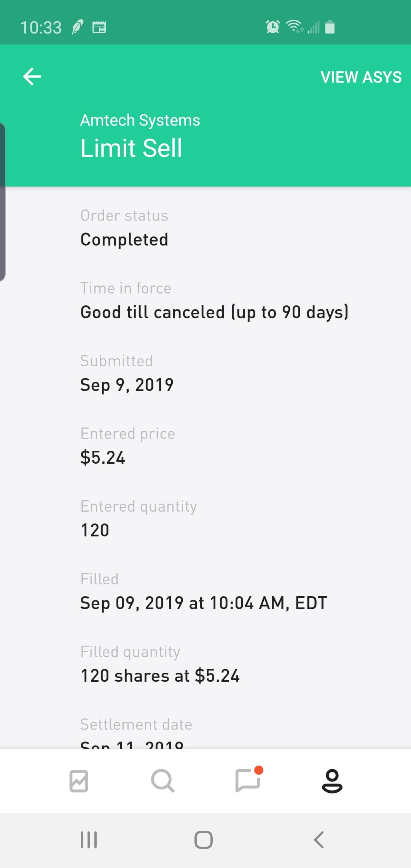Open the VIEW ASYS link
Screen dimensions: 411x868
361,77
